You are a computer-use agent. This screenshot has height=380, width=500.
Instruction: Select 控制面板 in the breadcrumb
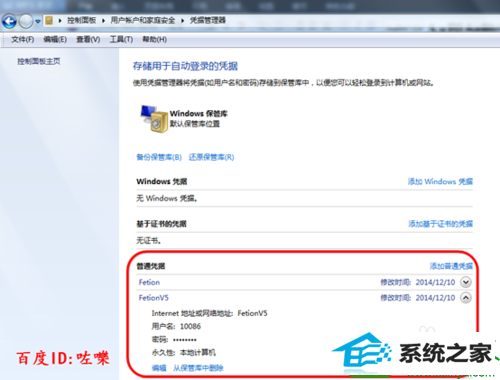click(81, 21)
